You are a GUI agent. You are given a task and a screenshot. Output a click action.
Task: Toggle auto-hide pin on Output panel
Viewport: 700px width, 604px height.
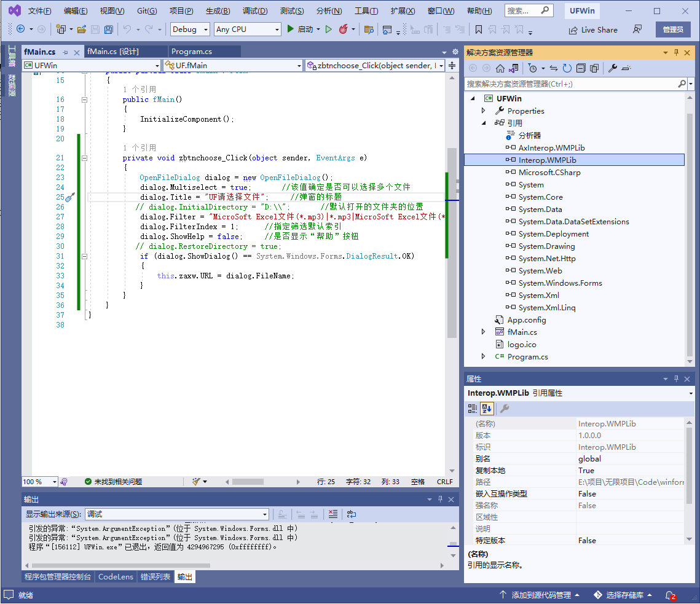click(x=440, y=499)
